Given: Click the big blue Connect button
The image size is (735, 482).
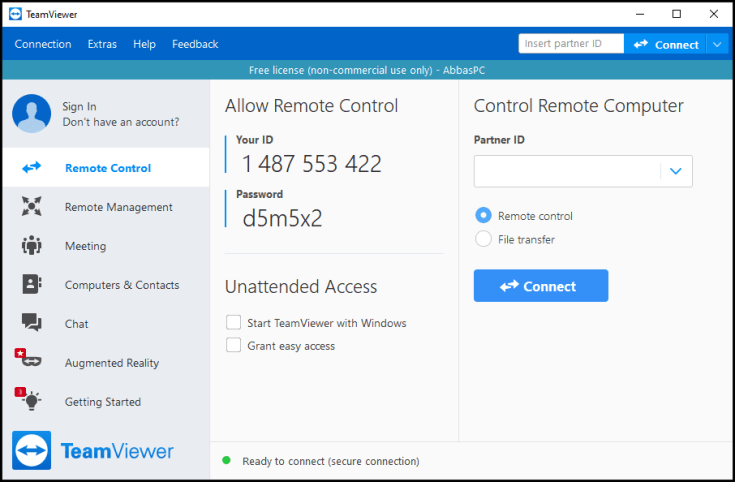Looking at the screenshot, I should [541, 286].
